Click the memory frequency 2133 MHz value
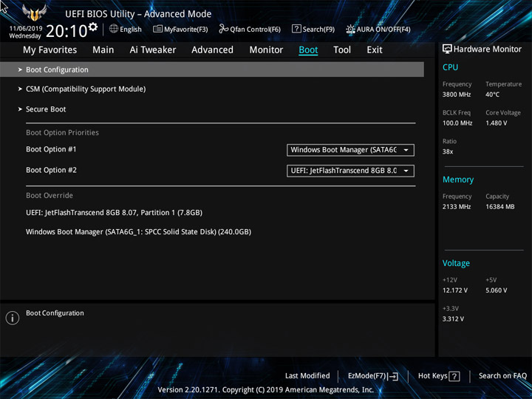This screenshot has width=532, height=399. (457, 207)
